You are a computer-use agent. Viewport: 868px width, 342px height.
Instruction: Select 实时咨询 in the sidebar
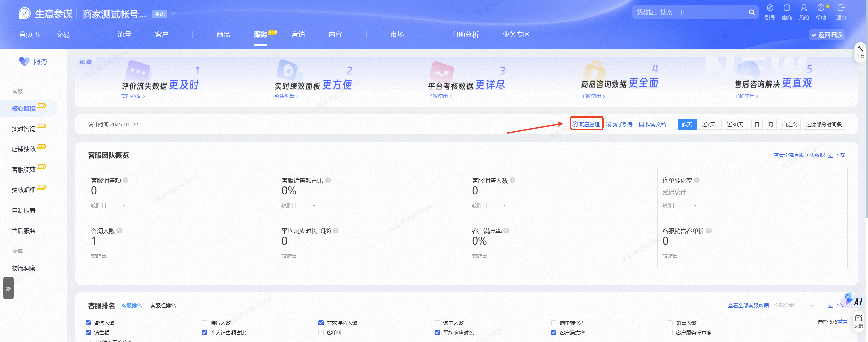click(x=23, y=129)
